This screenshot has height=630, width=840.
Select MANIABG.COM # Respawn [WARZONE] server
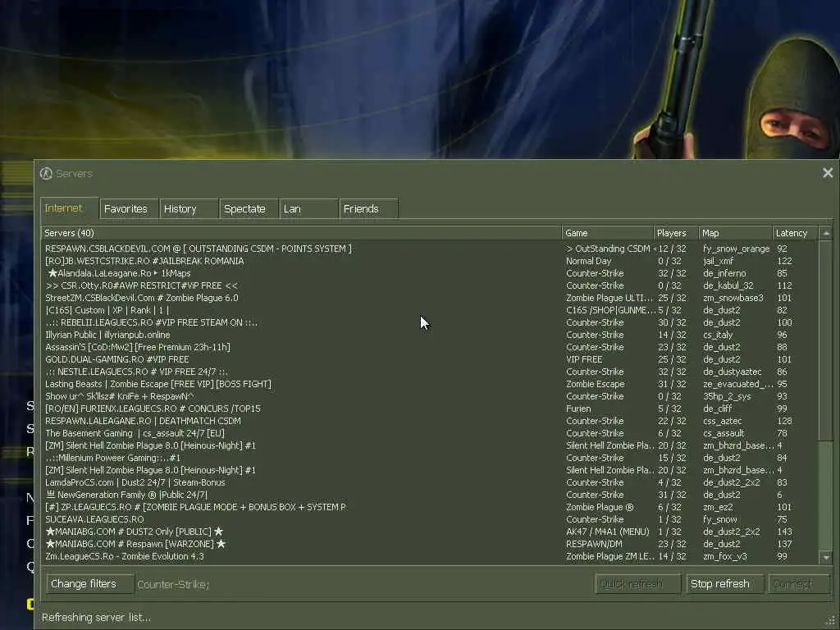click(x=431, y=545)
